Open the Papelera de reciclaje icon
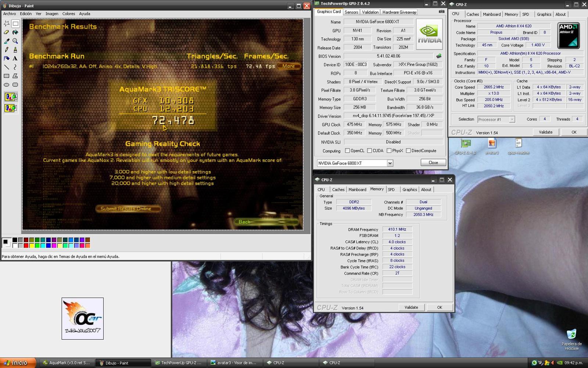 (x=571, y=339)
